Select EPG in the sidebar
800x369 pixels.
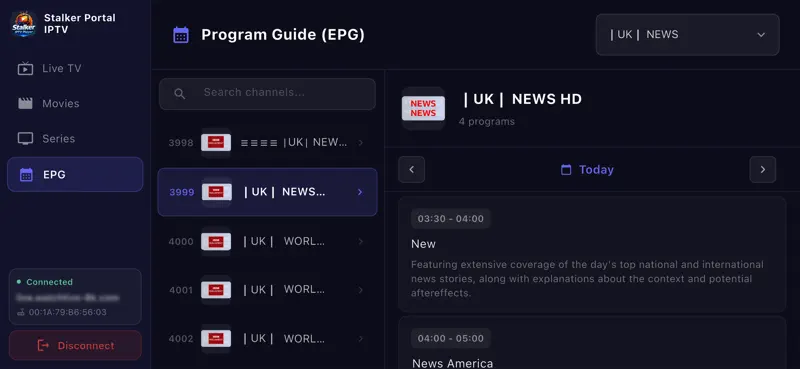(x=75, y=175)
